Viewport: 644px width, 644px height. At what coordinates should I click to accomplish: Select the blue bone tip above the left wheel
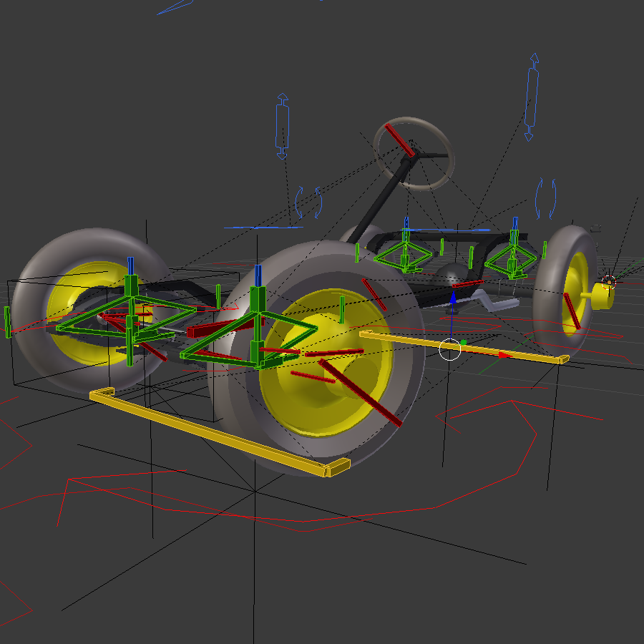click(130, 265)
